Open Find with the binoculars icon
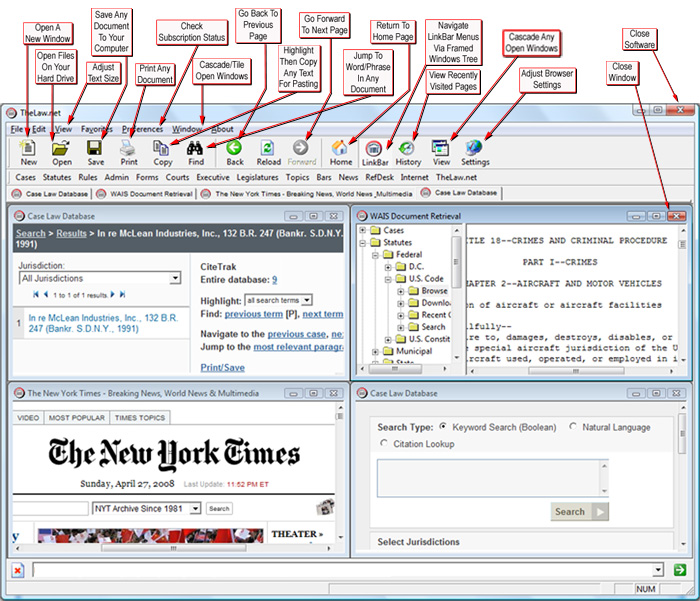Viewport: 700px width, 601px height. [x=196, y=148]
